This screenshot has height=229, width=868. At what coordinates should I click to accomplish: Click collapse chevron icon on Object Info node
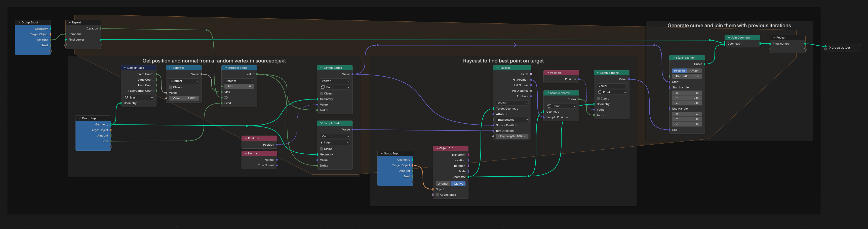click(437, 148)
